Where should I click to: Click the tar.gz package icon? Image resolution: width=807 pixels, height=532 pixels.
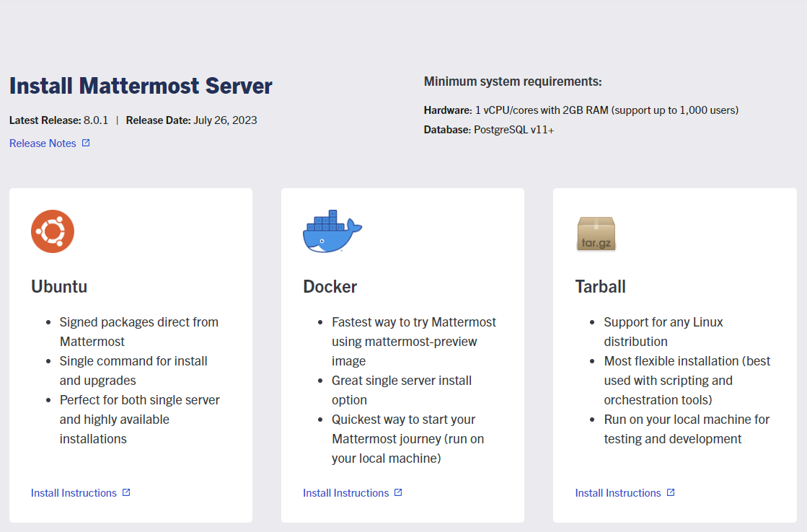[596, 234]
